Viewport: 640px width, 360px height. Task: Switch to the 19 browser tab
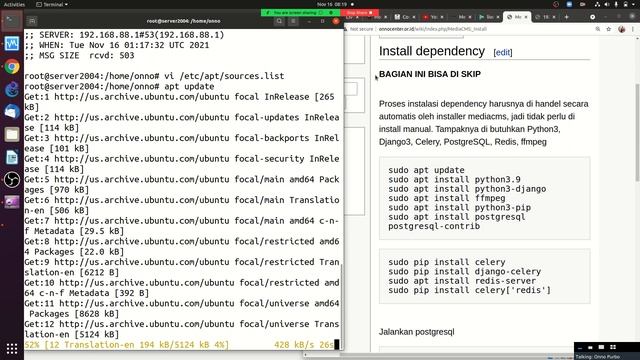click(x=545, y=17)
